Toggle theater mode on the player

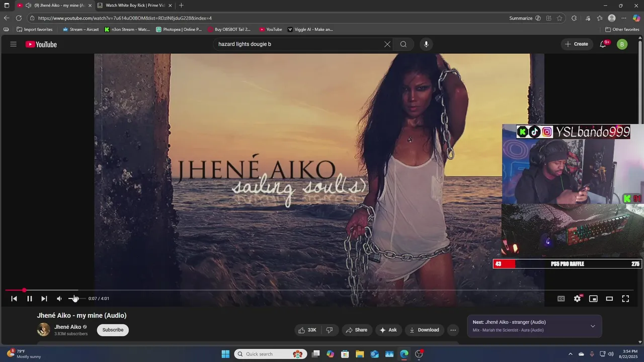(x=609, y=299)
